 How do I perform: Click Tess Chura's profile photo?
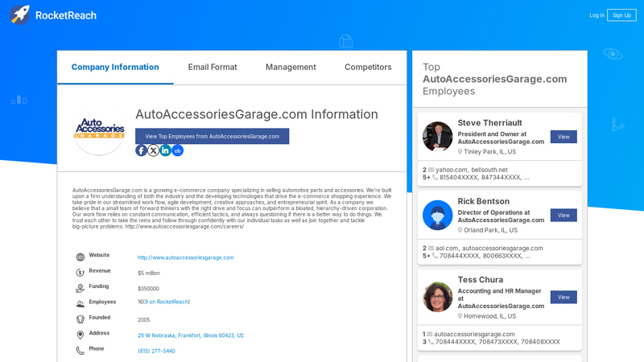437,297
